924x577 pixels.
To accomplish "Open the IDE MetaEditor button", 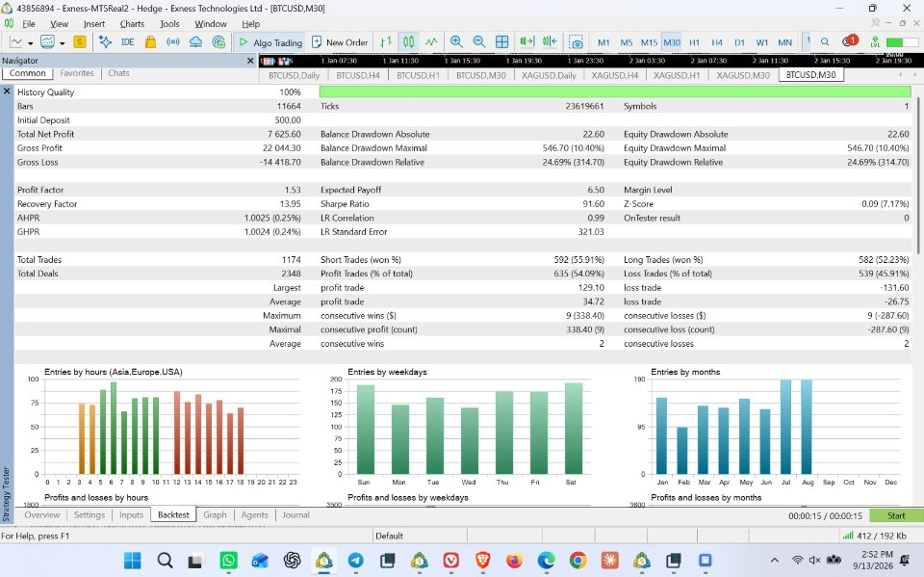I will [127, 41].
